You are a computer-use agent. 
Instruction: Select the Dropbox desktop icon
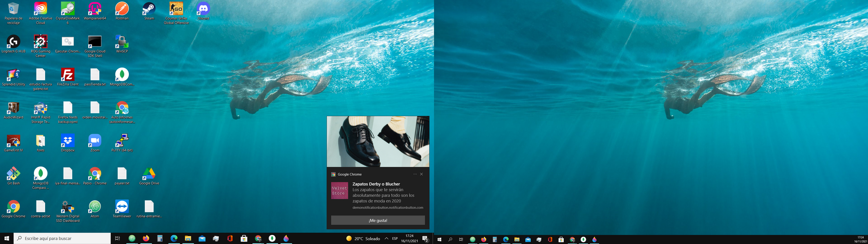coord(67,142)
